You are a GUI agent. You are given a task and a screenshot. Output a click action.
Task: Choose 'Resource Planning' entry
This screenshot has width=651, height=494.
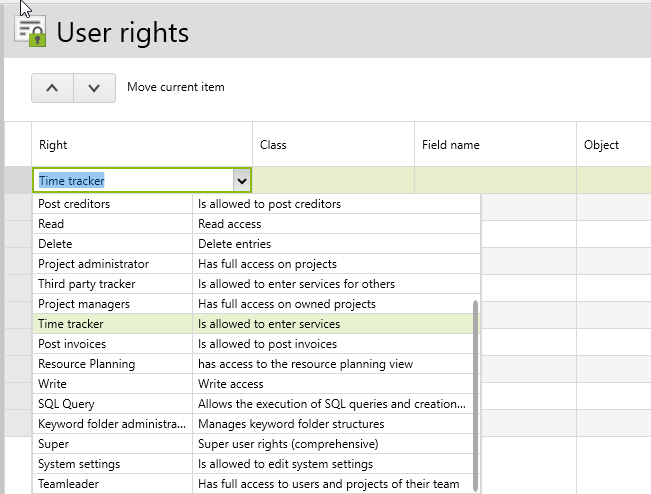click(x=86, y=364)
